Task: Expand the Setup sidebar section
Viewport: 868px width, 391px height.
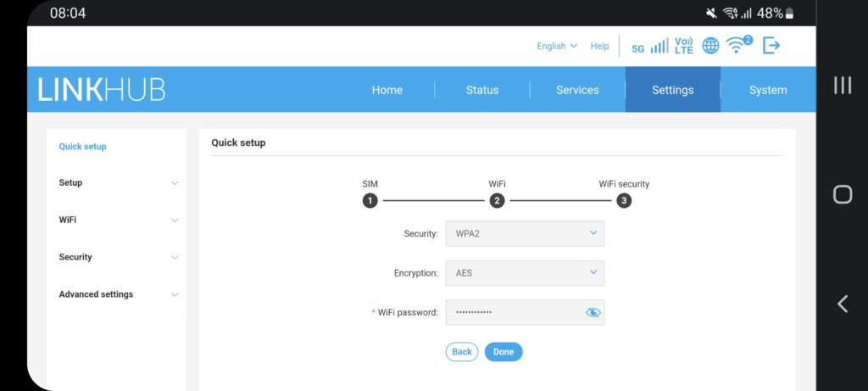Action: 118,183
